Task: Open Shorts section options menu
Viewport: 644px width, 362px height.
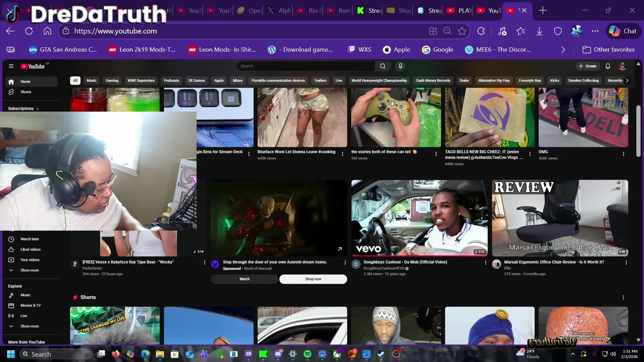Action: [623, 297]
